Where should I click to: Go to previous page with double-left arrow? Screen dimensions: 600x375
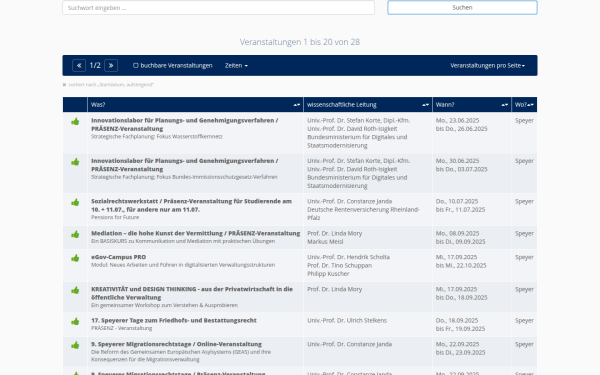(x=79, y=65)
